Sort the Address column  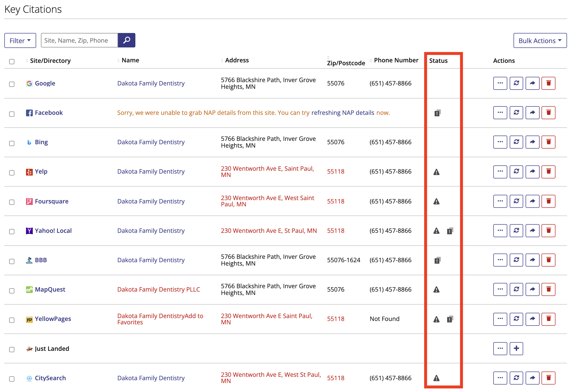coord(222,60)
